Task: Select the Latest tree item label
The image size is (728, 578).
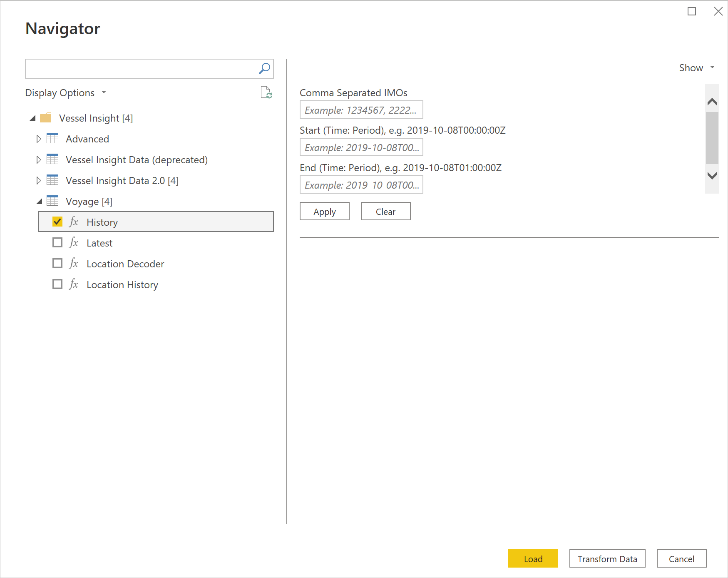Action: [99, 243]
